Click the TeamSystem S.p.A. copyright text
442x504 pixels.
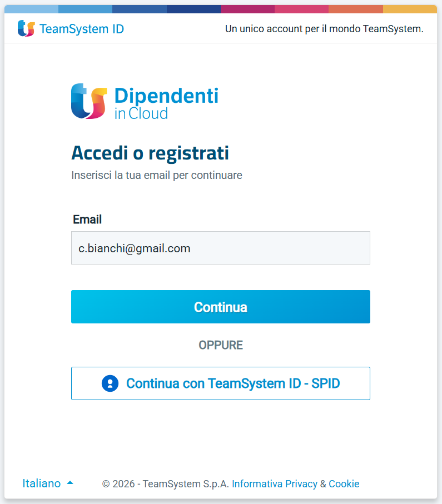pos(166,484)
